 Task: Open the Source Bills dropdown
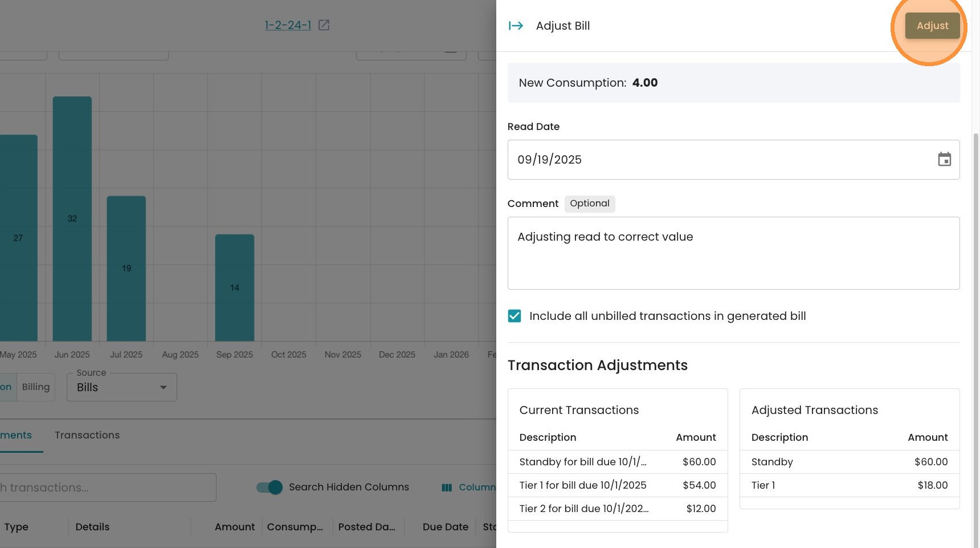(x=121, y=388)
